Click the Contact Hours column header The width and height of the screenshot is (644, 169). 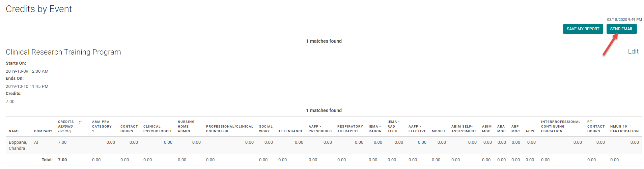click(x=129, y=129)
